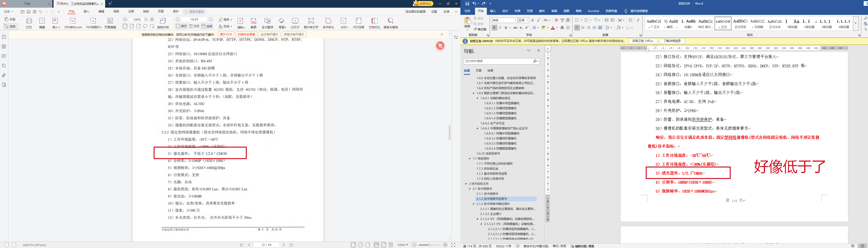Zoom in with the plus icon in PDF toolbar
The width and height of the screenshot is (868, 248).
152,19
